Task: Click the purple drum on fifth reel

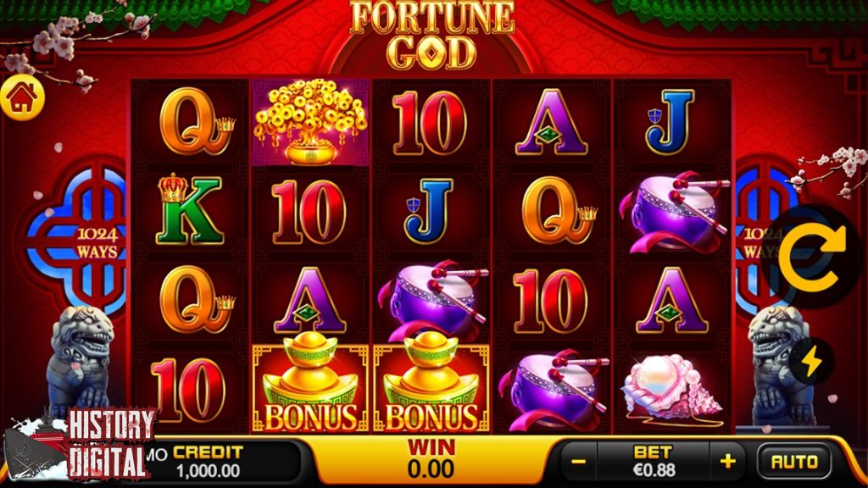Action: point(672,212)
